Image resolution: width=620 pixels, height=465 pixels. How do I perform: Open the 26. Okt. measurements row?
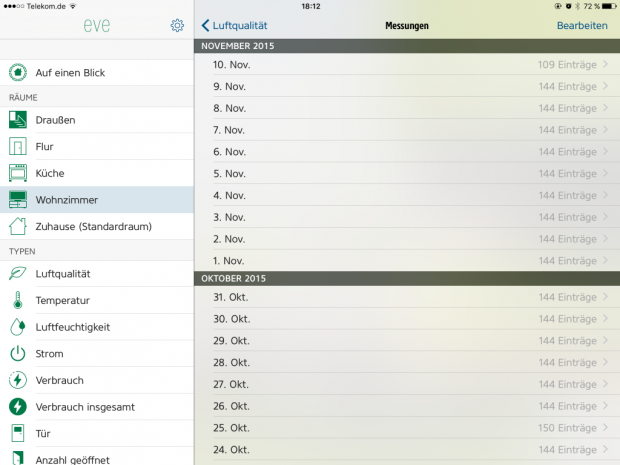(407, 406)
